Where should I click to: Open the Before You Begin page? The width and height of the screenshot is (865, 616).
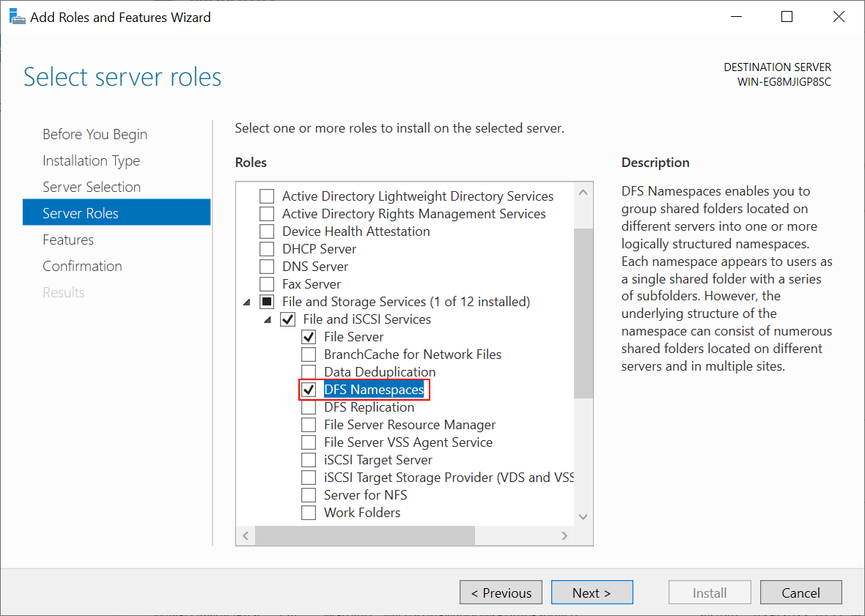pyautogui.click(x=95, y=134)
